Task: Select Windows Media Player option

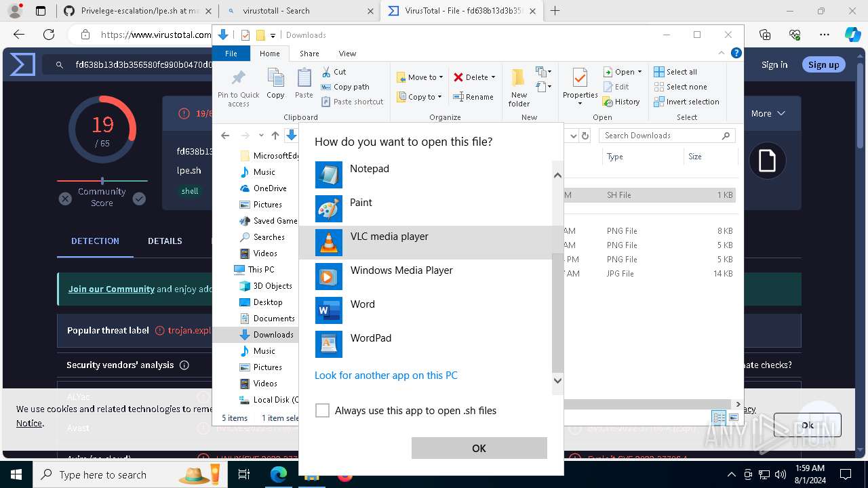Action: (425, 277)
